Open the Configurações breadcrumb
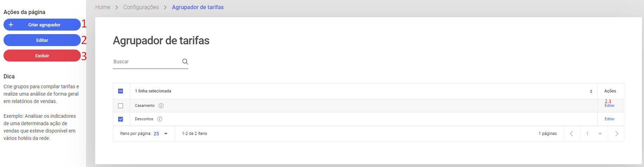644x167 pixels. click(141, 7)
